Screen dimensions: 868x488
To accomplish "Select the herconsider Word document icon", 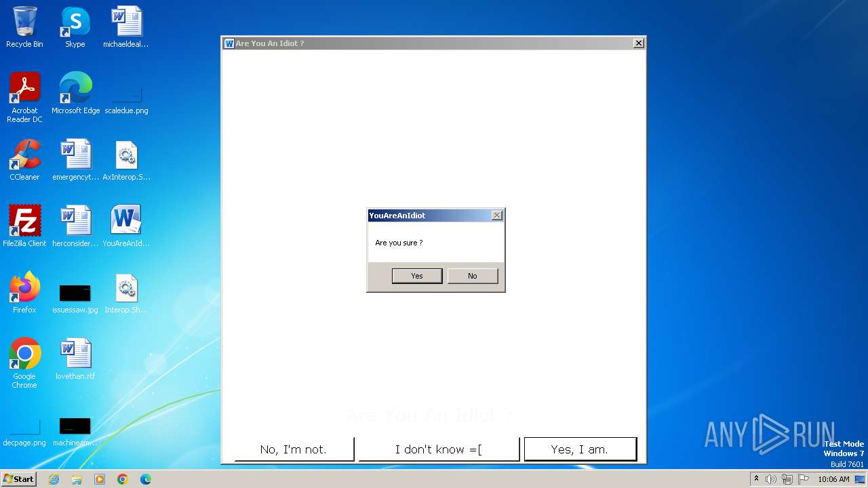I will pos(75,226).
